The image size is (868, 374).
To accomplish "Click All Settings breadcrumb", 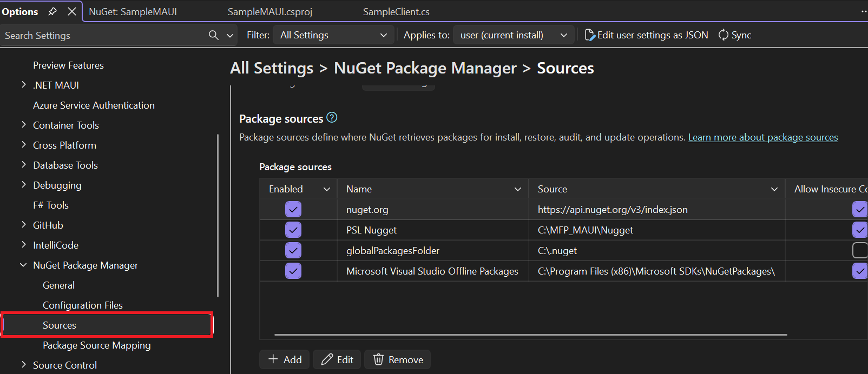I will tap(272, 68).
